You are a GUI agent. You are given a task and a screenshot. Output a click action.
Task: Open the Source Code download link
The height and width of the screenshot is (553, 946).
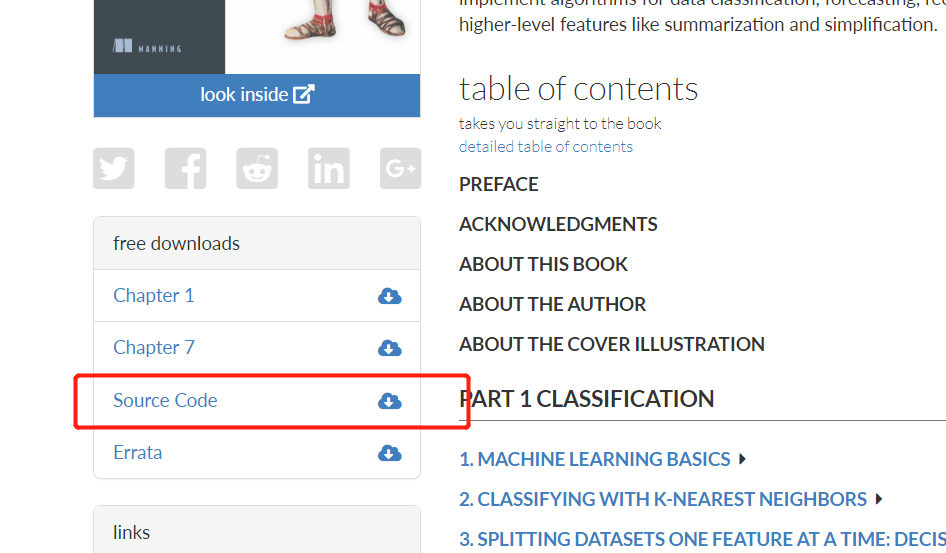[165, 400]
